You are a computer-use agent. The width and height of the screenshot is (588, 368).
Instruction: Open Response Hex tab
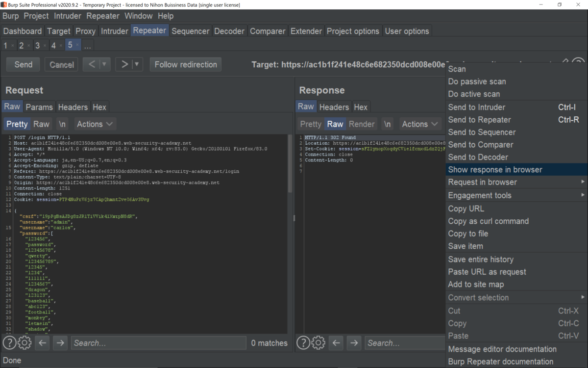click(361, 107)
